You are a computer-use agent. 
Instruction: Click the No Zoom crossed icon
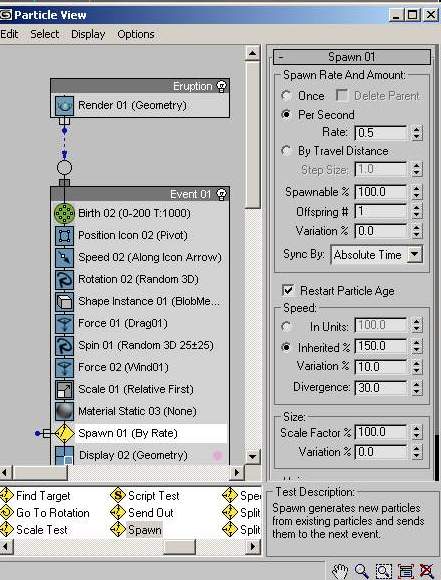coord(426,571)
